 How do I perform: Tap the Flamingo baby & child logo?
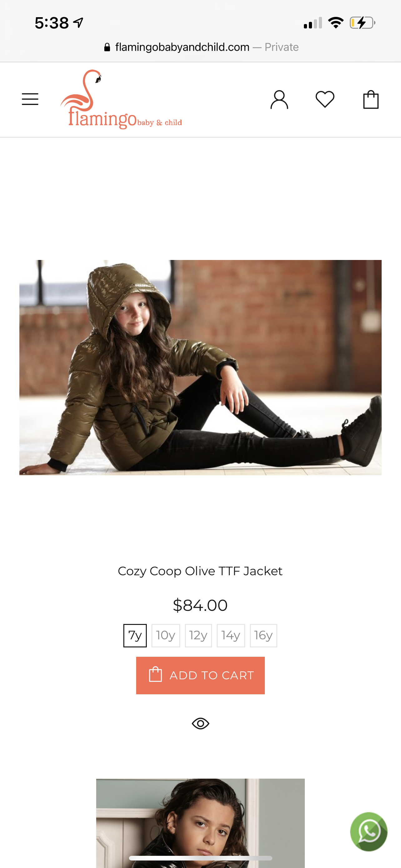(x=121, y=99)
